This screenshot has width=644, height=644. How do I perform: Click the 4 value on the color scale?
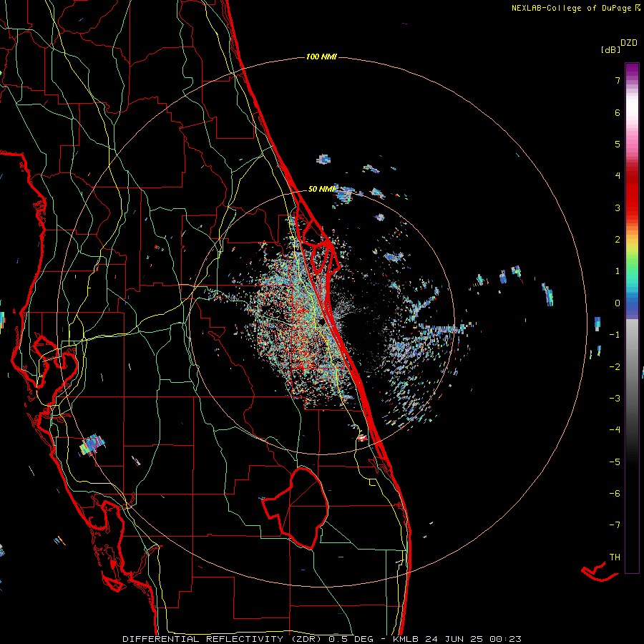(618, 176)
